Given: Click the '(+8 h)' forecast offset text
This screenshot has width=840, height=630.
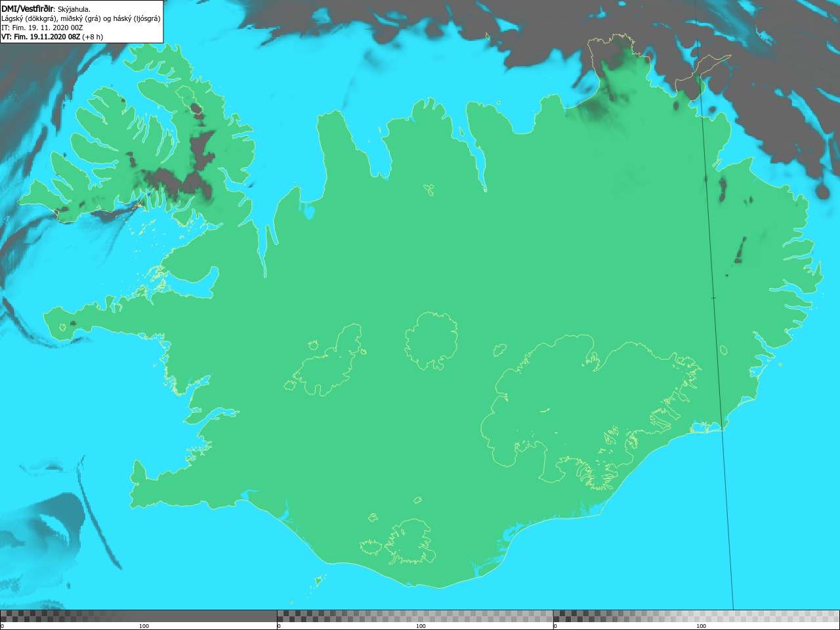Looking at the screenshot, I should click(93, 37).
